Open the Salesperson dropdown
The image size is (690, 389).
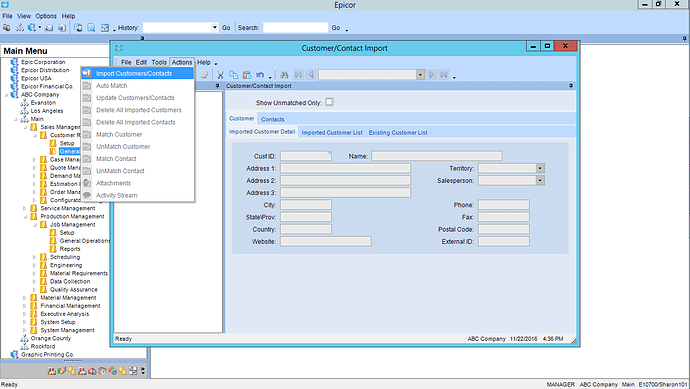click(x=540, y=180)
